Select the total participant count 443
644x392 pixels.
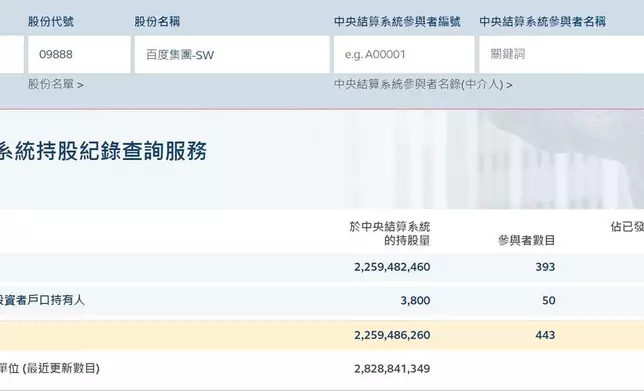click(x=545, y=335)
